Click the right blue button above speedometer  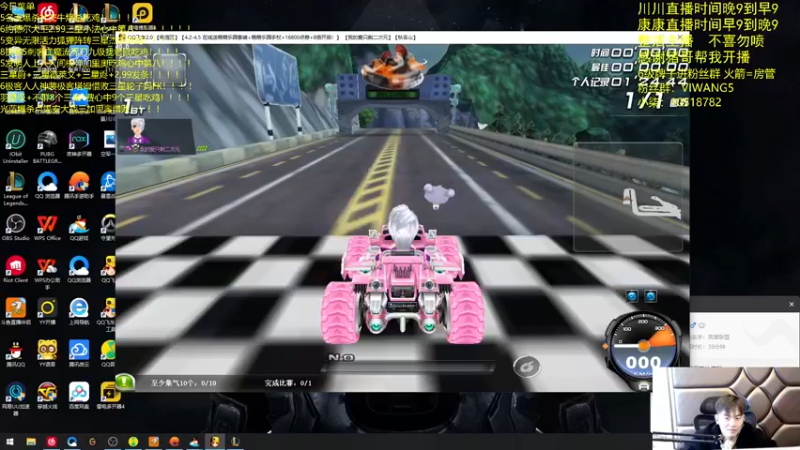pyautogui.click(x=650, y=296)
